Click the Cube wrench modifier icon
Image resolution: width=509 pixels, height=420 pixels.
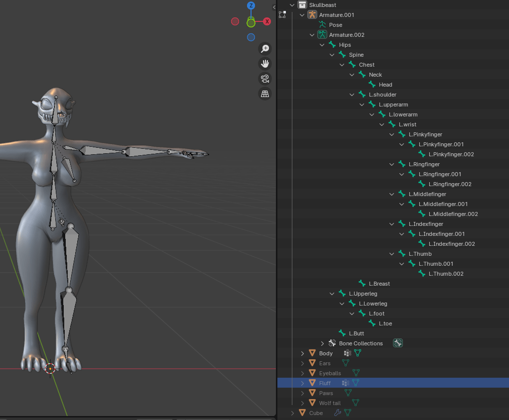[x=337, y=413]
